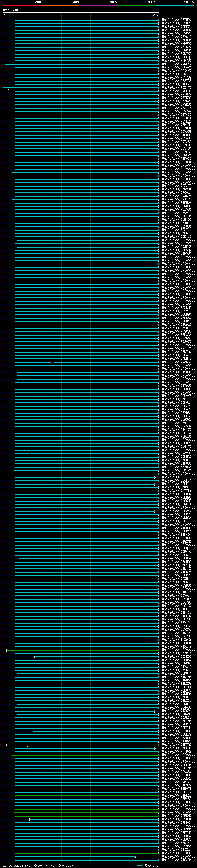Viewport: 197px width, 868px height.
Task: Select the UniRef100_Q9NBK4 label
Action: (176, 822)
